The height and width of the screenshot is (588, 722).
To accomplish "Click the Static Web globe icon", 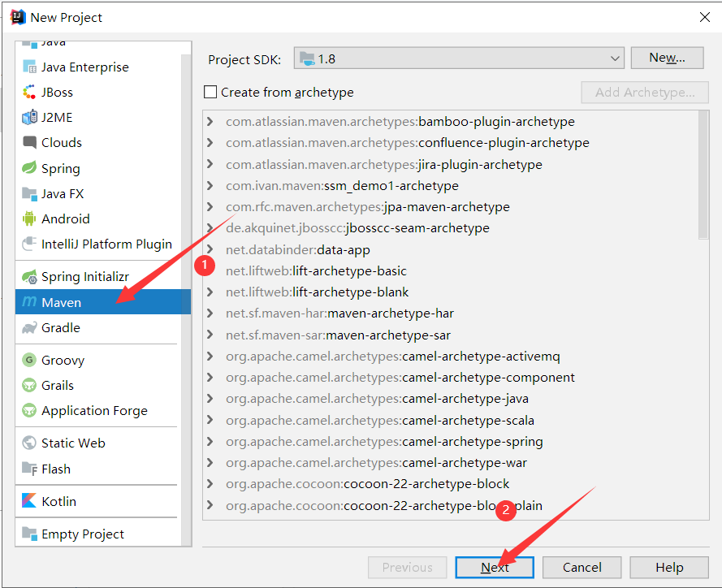I will 29,443.
